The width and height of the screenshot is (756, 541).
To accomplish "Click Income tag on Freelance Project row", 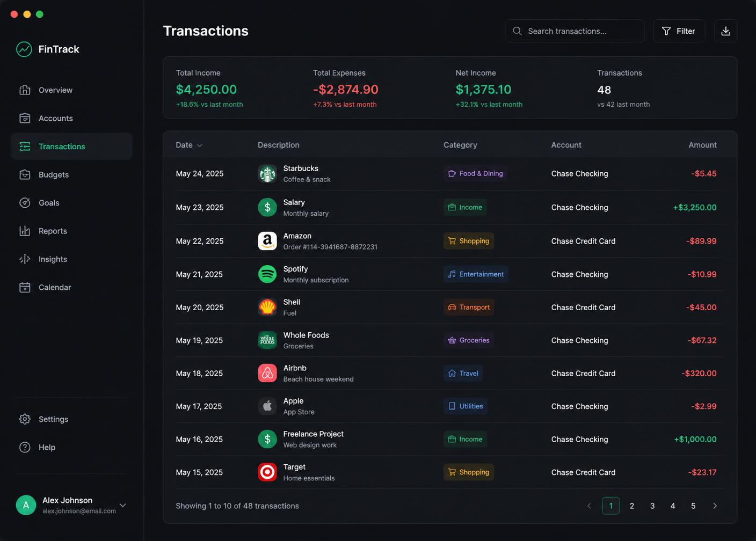I will point(465,439).
